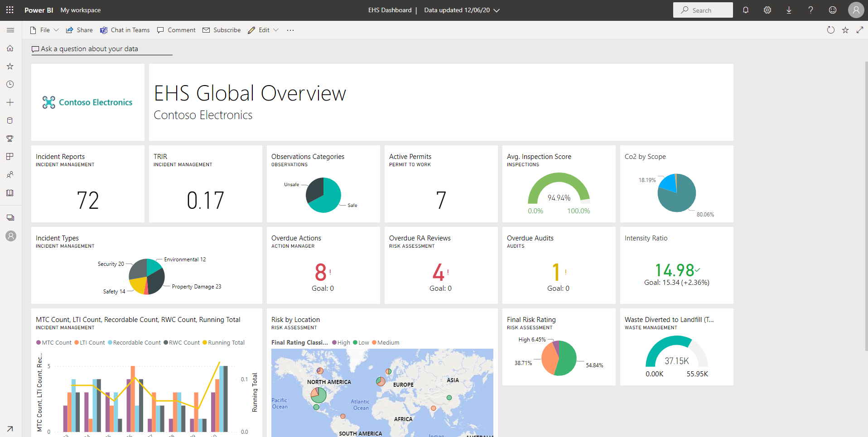Open the more options ellipsis menu
This screenshot has width=868, height=437.
pyautogui.click(x=290, y=30)
